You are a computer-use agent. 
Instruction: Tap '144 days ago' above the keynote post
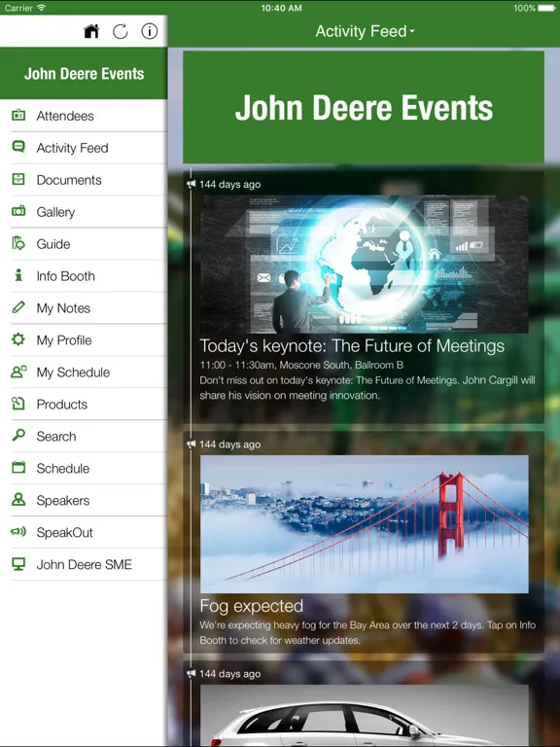click(229, 184)
